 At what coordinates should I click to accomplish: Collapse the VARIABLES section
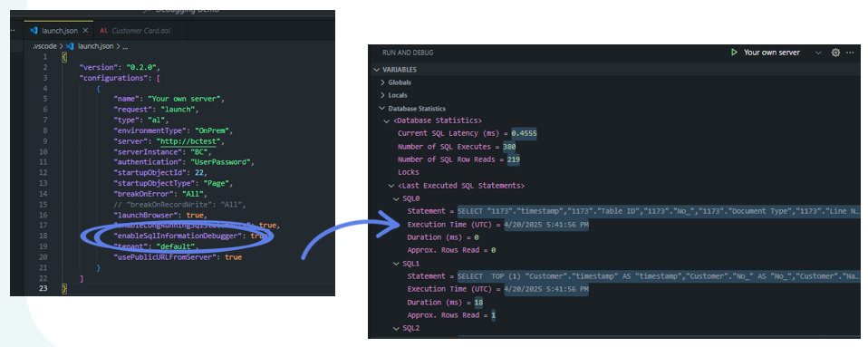377,70
